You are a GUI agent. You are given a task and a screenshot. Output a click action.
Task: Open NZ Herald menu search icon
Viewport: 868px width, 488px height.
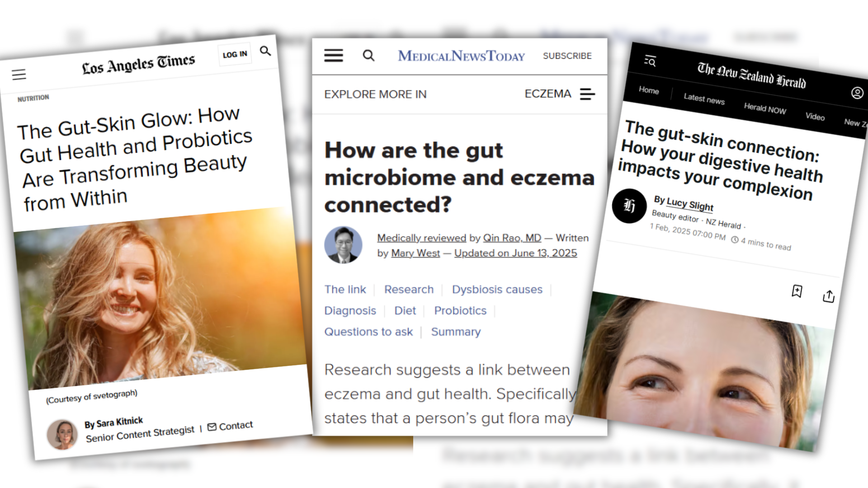650,61
